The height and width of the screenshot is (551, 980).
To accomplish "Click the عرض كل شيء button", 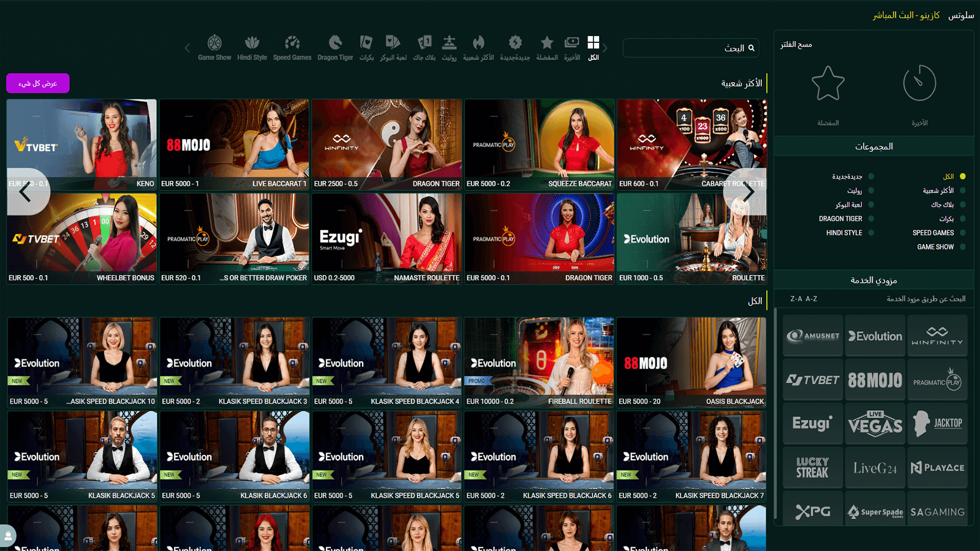I will (x=38, y=83).
